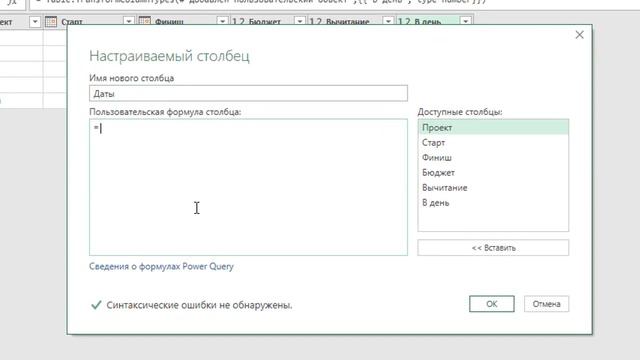The image size is (640, 360).
Task: Open filter dropdown of the 'Финиш' column
Action: 222,21
